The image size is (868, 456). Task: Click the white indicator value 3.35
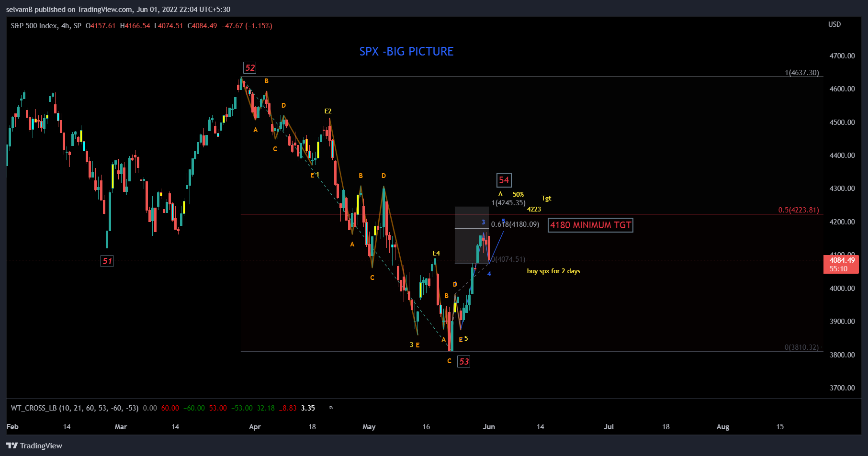(x=308, y=408)
